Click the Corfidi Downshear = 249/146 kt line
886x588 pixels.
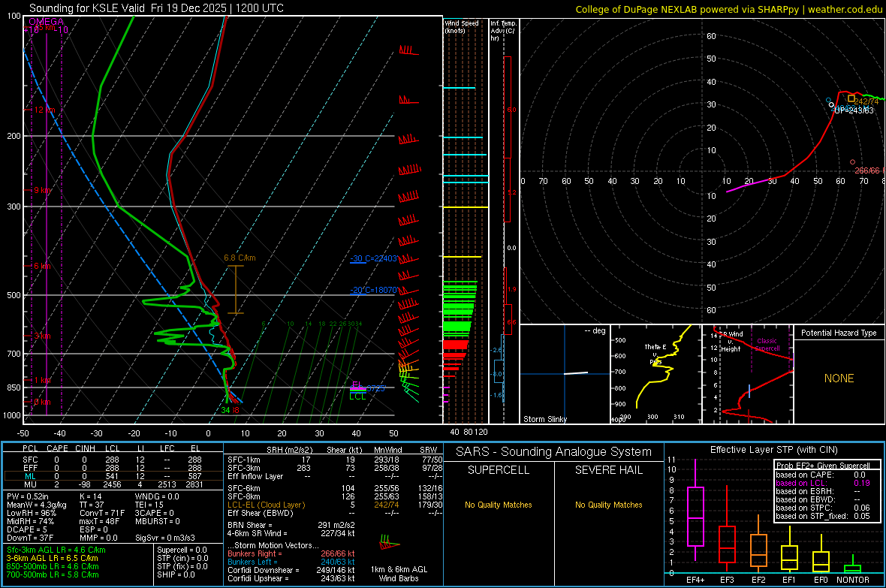pyautogui.click(x=291, y=570)
